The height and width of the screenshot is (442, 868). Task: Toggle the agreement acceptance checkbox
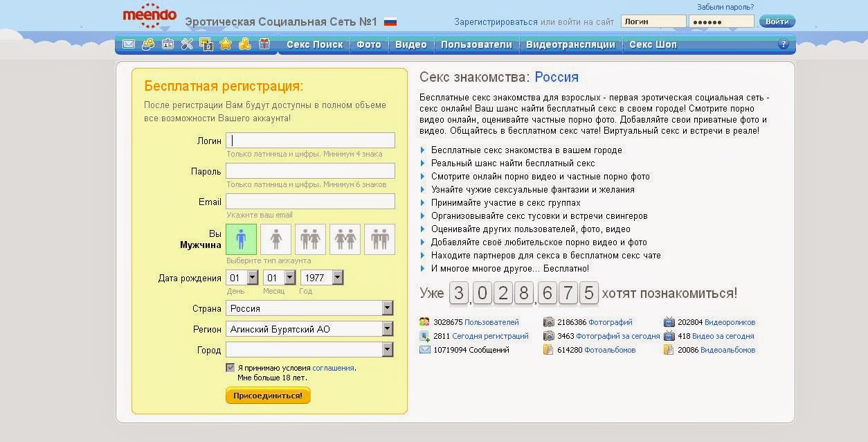230,368
